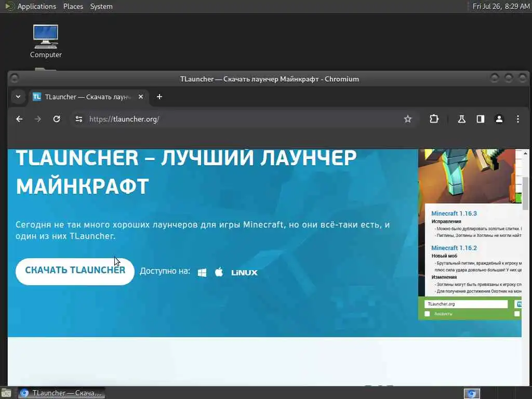Screen dimensions: 532x399
Task: Open site information icon in address bar
Action: (x=79, y=119)
